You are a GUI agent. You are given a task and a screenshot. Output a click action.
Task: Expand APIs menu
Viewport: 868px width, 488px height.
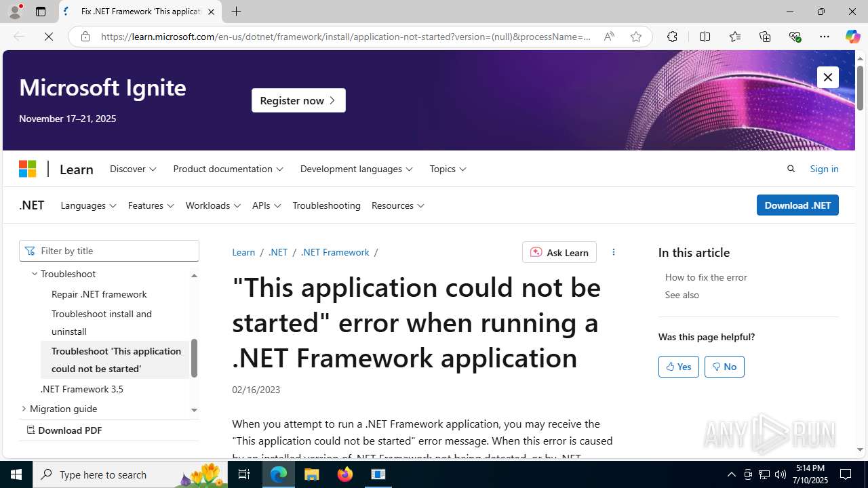click(267, 205)
